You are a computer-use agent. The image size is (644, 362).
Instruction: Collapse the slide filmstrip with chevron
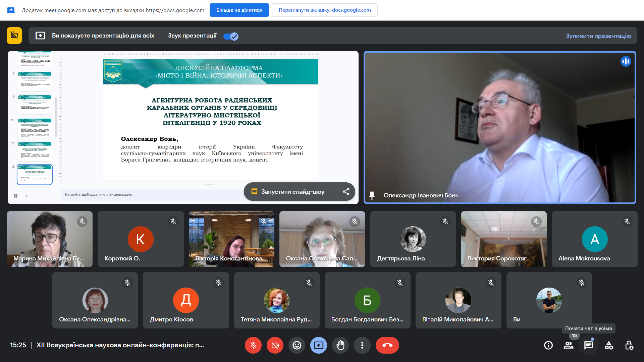(x=27, y=196)
